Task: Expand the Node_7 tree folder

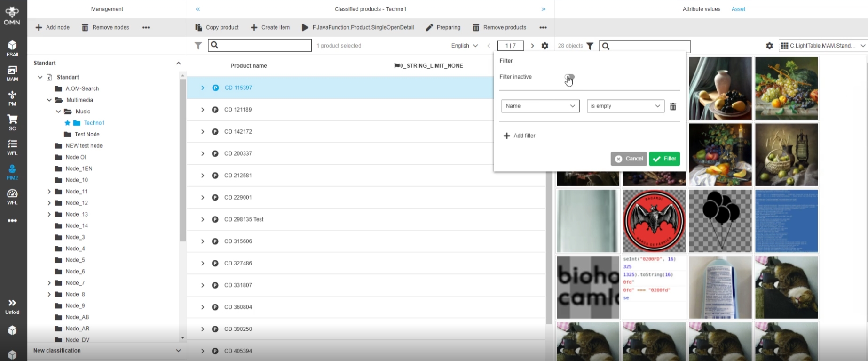Action: [x=49, y=283]
